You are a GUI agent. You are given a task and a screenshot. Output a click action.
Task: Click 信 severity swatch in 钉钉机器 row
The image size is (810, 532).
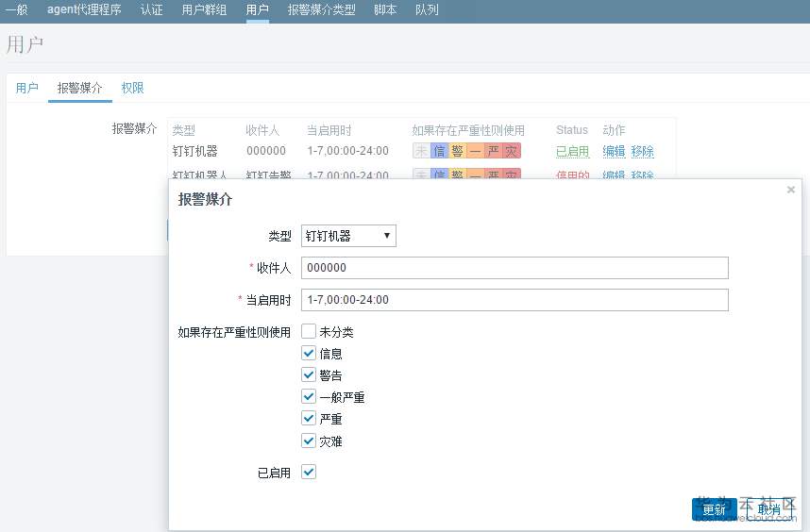point(439,151)
